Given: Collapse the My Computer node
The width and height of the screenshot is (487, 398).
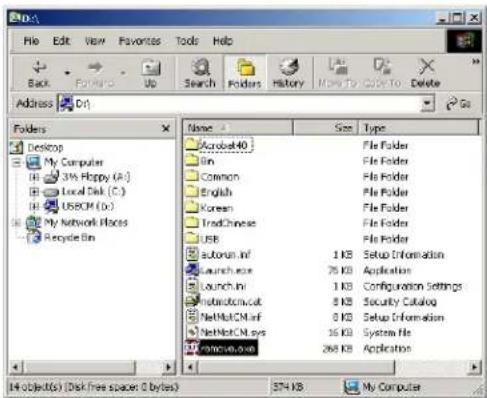Looking at the screenshot, I should pos(16,163).
